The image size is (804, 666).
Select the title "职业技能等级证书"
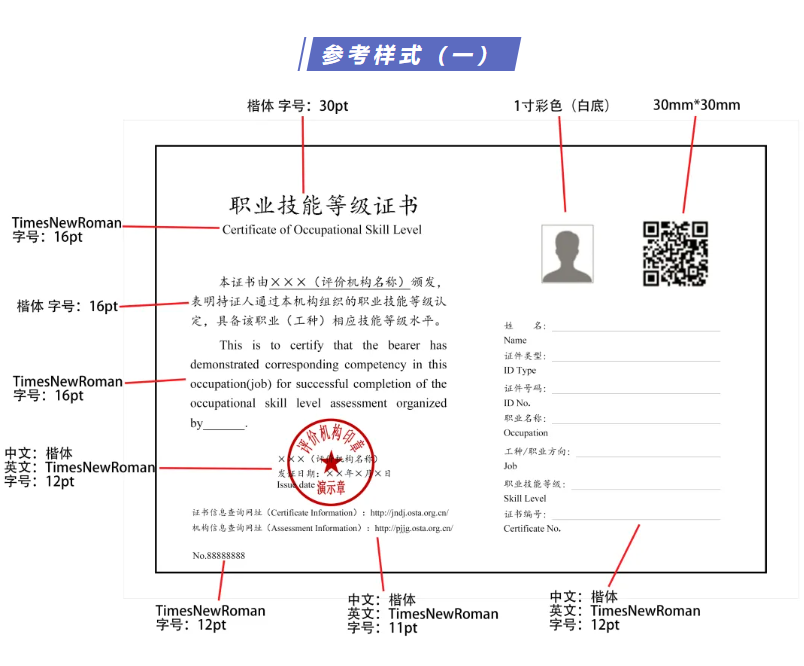point(324,206)
